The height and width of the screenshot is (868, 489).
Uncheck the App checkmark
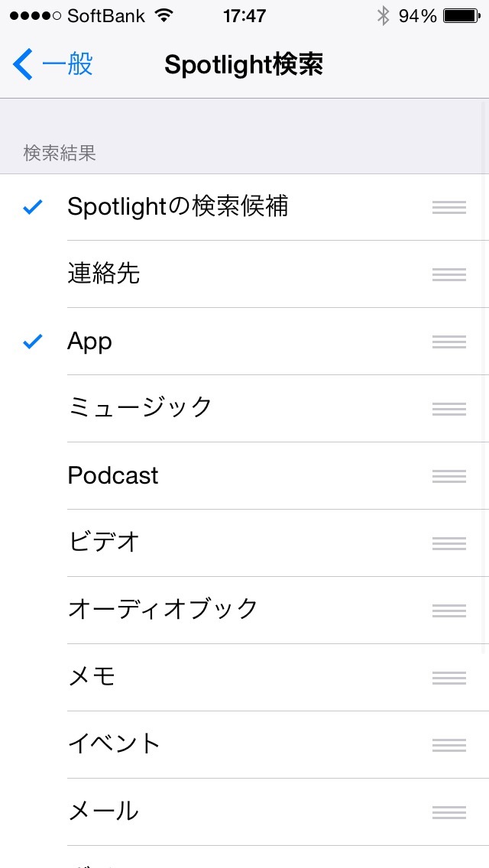point(33,342)
